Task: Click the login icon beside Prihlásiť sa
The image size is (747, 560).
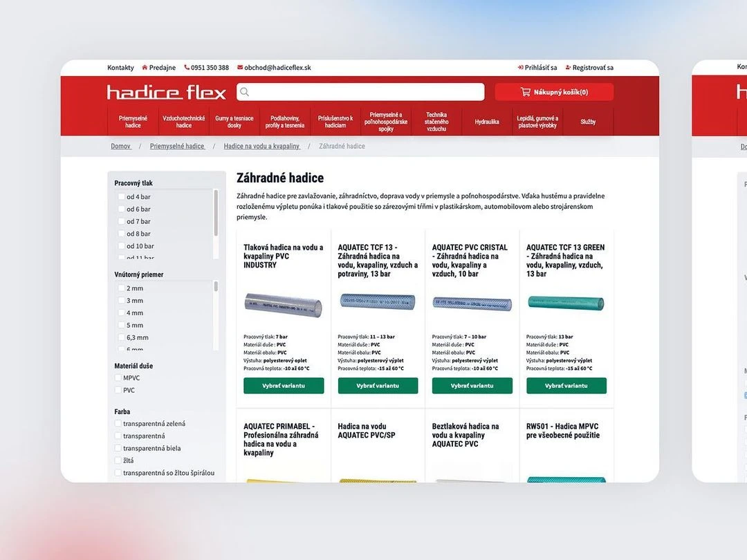Action: 520,68
